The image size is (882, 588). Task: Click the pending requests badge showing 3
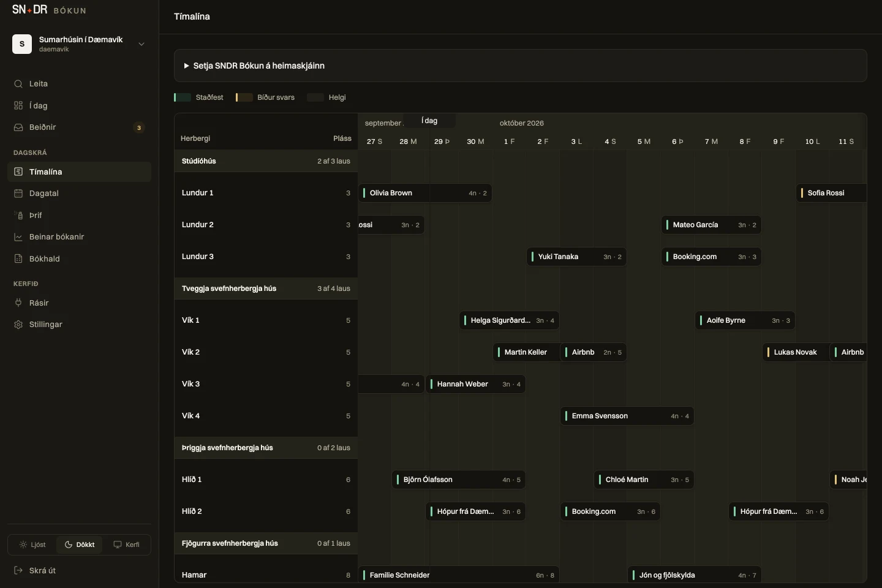139,128
